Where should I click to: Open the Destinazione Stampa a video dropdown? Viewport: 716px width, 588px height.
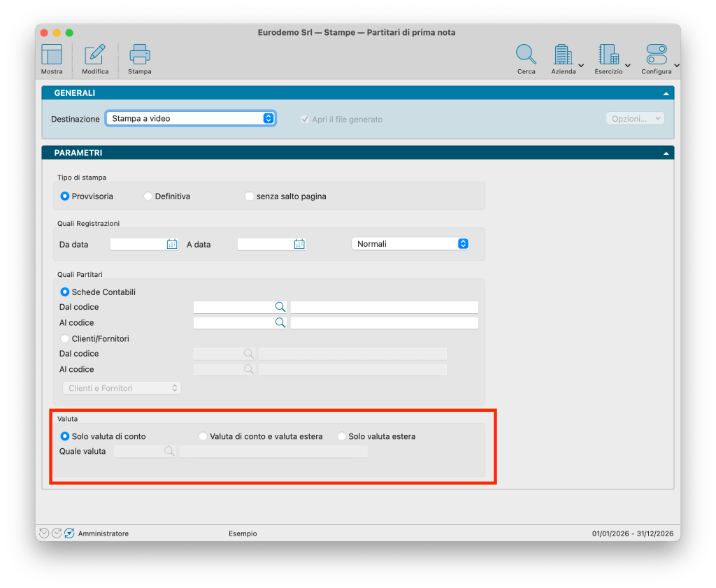pos(190,118)
